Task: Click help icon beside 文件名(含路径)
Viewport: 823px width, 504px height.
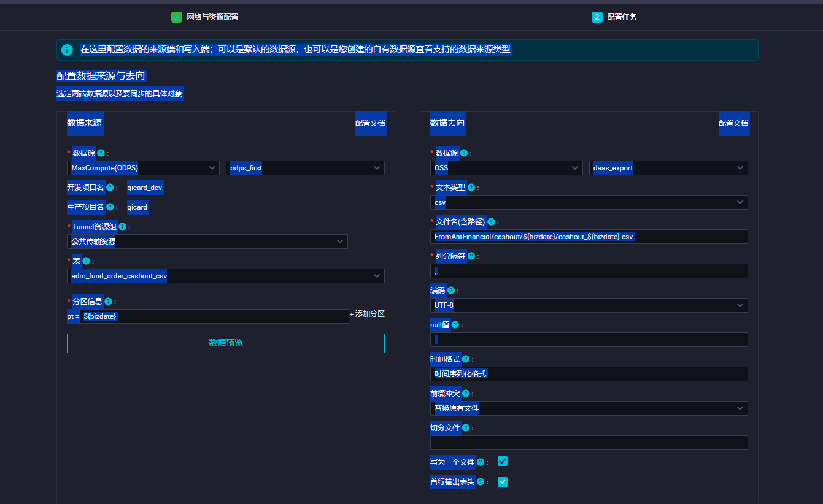Action: (x=491, y=222)
